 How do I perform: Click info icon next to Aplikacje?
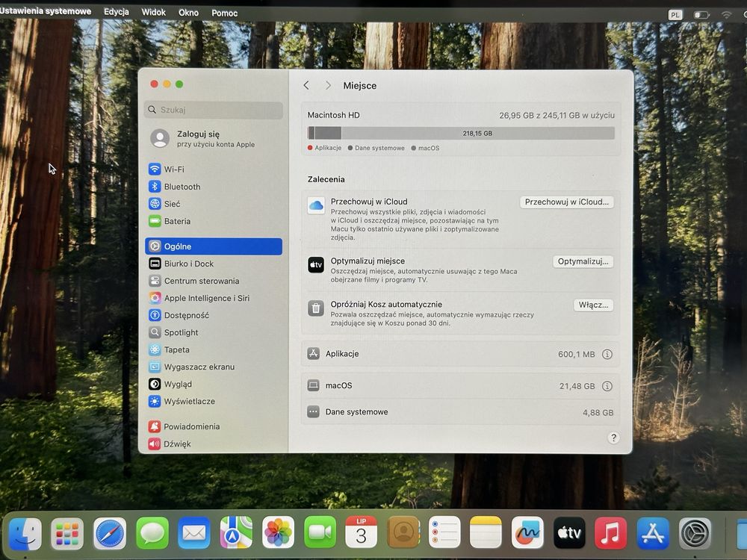click(x=607, y=354)
